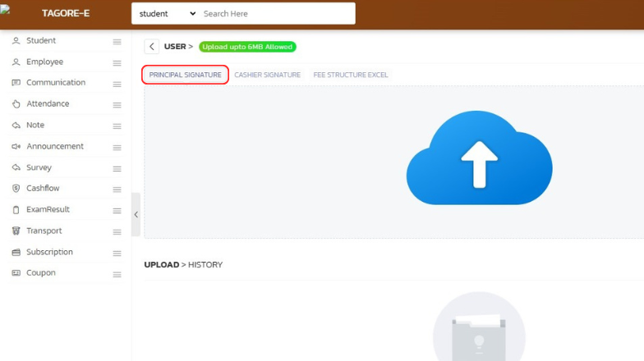Select the Principal Signature tab
Image resolution: width=644 pixels, height=361 pixels.
click(185, 75)
